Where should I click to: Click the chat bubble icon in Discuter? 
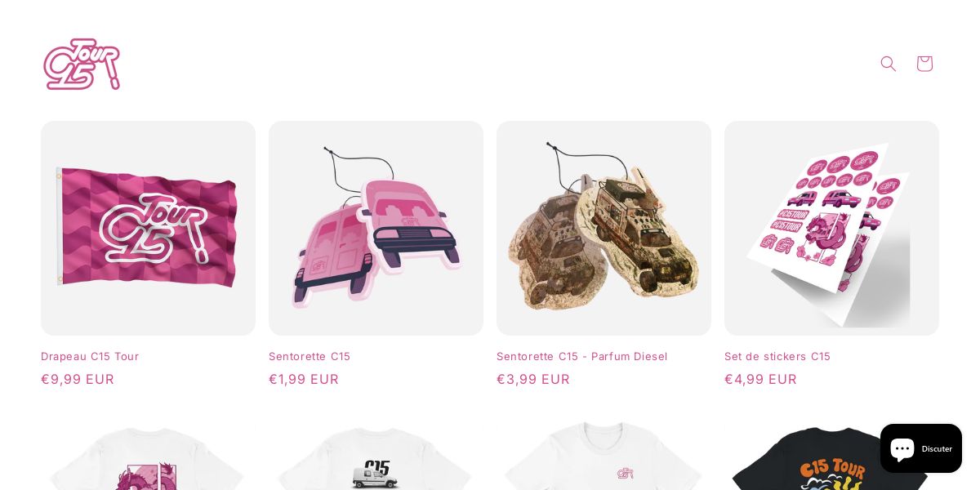(x=902, y=448)
